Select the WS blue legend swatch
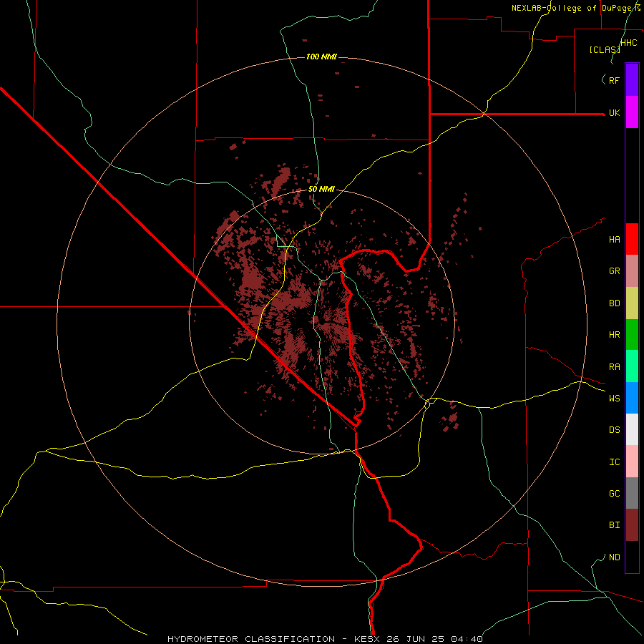Screen dimensions: 644x644 [x=632, y=398]
